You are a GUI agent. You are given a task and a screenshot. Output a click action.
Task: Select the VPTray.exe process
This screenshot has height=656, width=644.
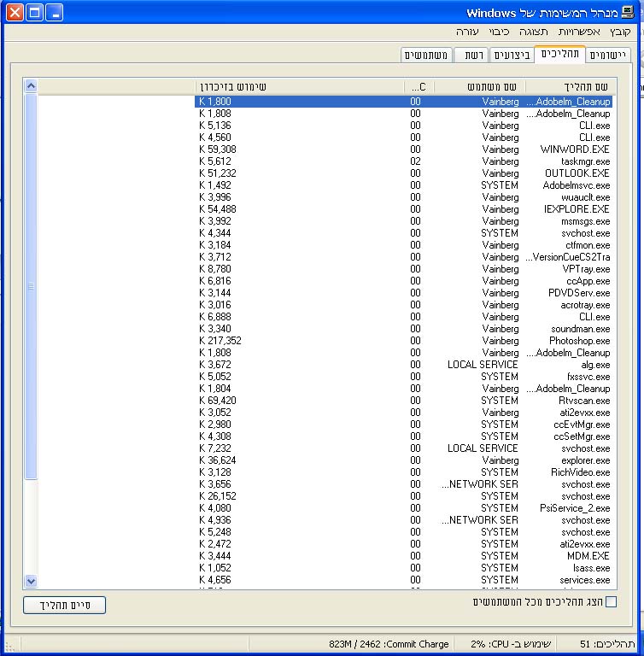point(403,269)
